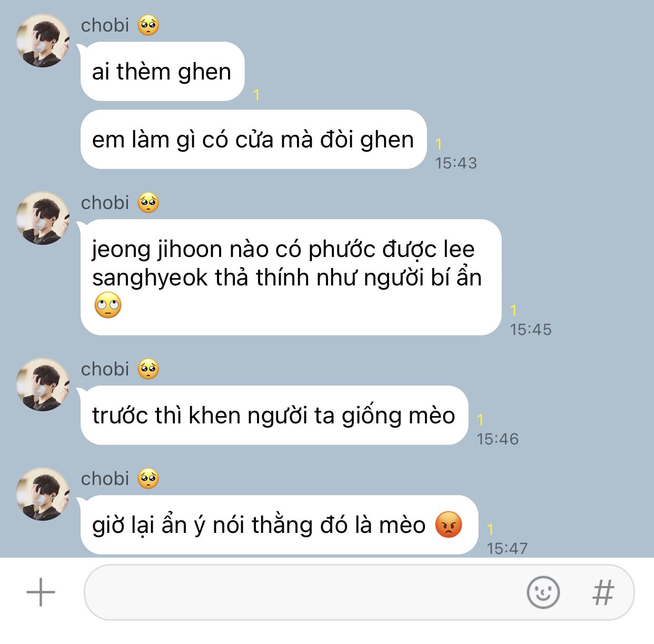Tap chobi name above the last message
654x644 pixels.
pos(105,479)
